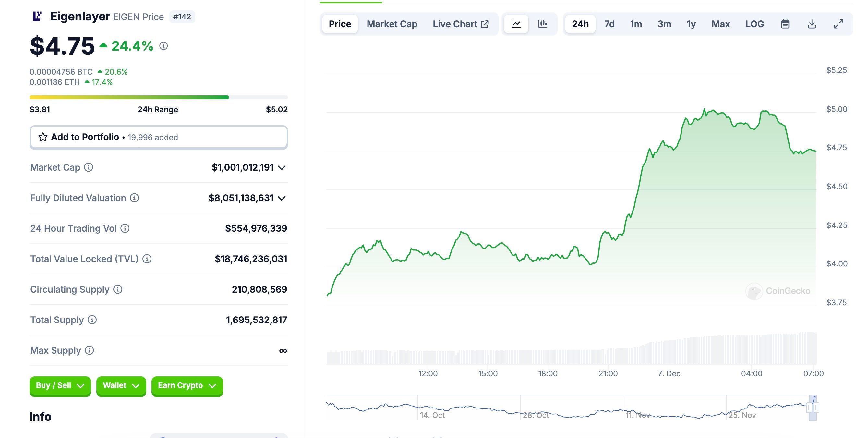Open the Buy / Sell dropdown

60,386
